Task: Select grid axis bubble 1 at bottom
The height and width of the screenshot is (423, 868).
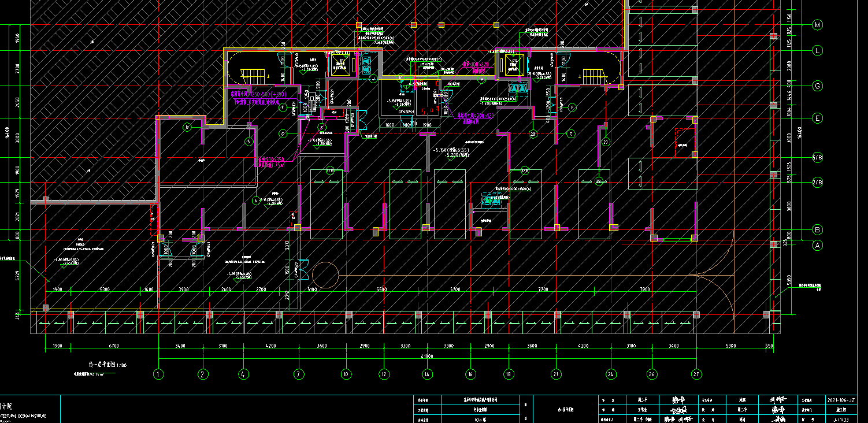Action: [x=158, y=374]
